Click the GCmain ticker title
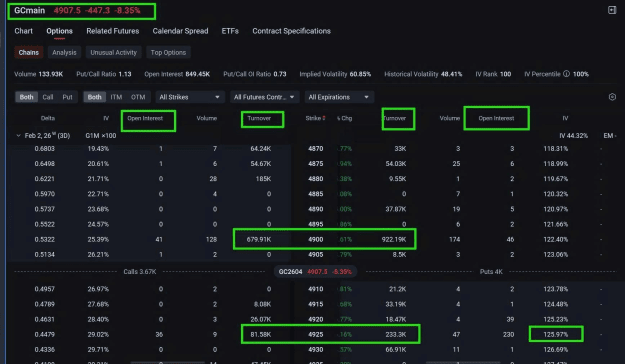The height and width of the screenshot is (364, 625). pyautogui.click(x=29, y=10)
